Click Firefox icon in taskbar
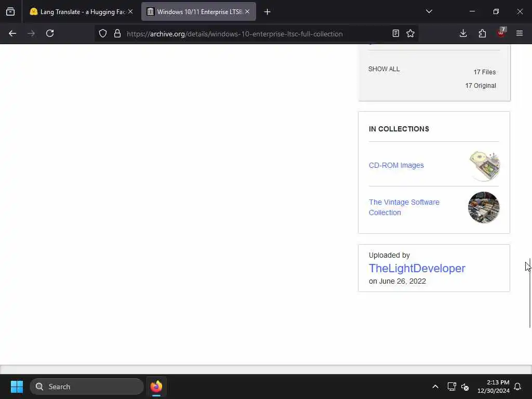Screen dimensions: 532x399 pyautogui.click(x=156, y=387)
